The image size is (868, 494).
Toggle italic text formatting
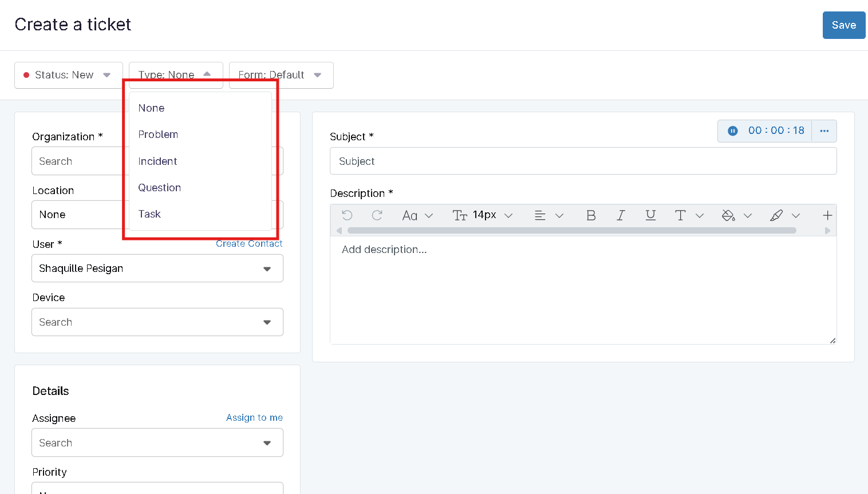click(621, 215)
